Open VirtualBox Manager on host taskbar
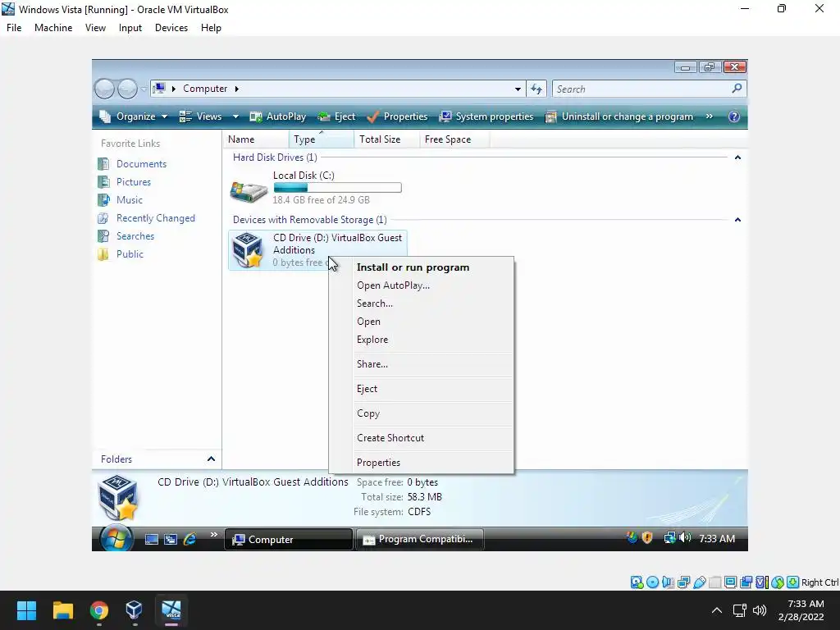The image size is (840, 630). [134, 610]
